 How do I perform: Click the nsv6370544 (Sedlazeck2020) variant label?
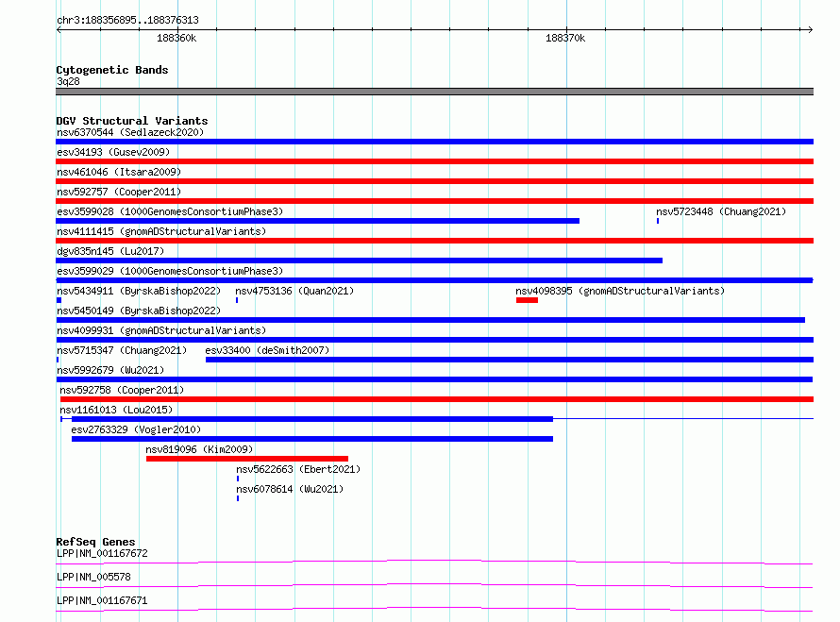[x=130, y=132]
